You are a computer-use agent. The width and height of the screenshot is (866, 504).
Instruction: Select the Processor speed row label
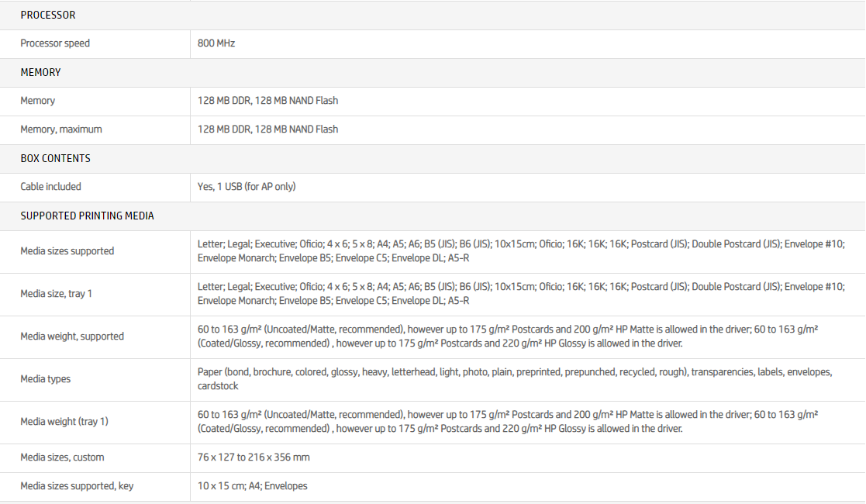(55, 43)
